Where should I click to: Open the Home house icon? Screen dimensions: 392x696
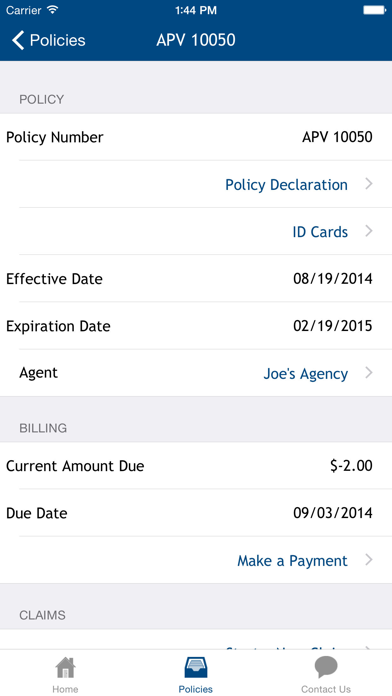(65, 668)
